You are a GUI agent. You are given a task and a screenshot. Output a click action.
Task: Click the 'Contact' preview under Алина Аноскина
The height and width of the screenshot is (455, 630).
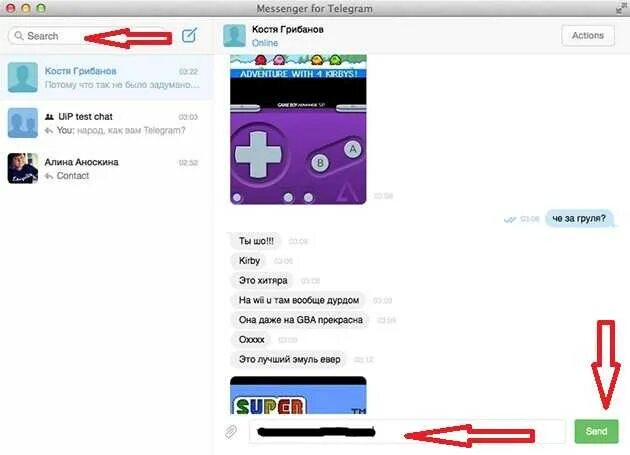coord(73,176)
